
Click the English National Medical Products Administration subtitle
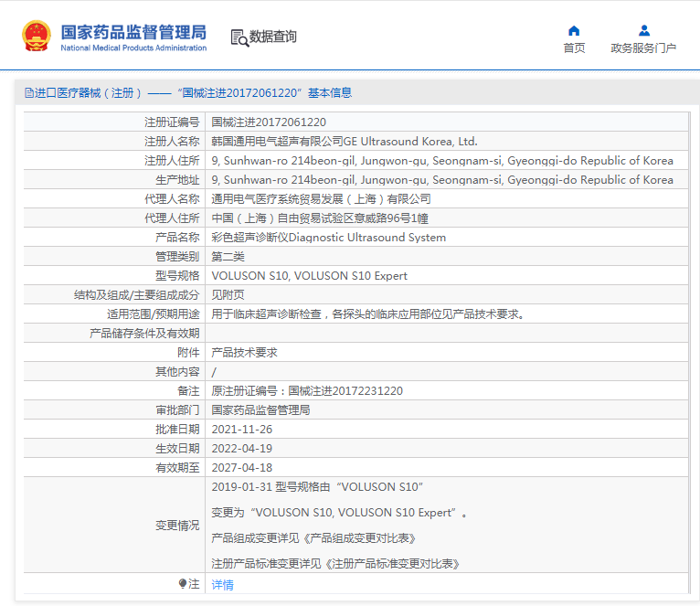133,48
